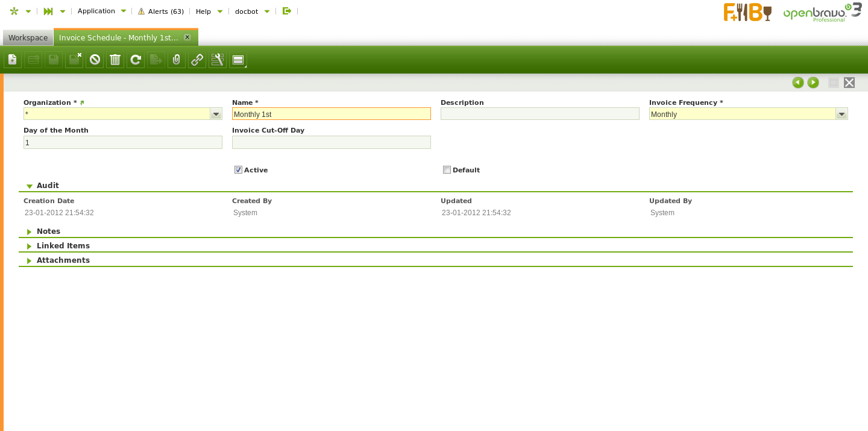Delete record using the trash icon
Viewport: 868px width, 431px height.
pos(115,60)
